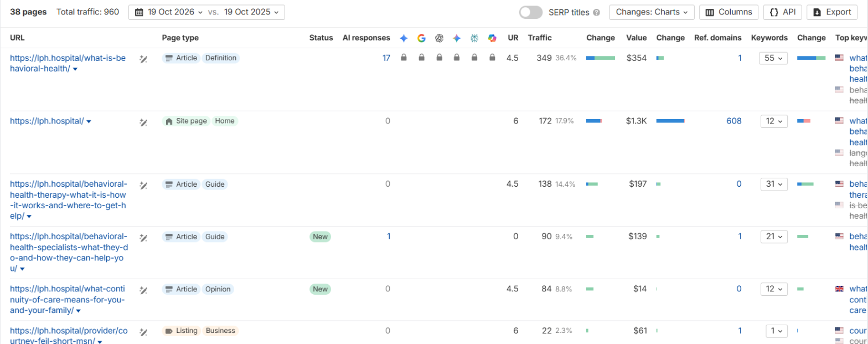The height and width of the screenshot is (344, 868).
Task: Click the magic wand icon for behavioral-health-therapy row
Action: coord(143,185)
